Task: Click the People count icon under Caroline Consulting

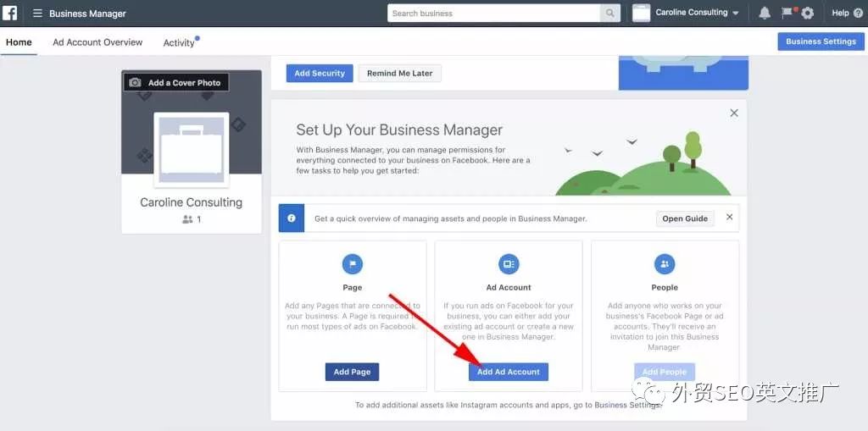Action: (187, 219)
